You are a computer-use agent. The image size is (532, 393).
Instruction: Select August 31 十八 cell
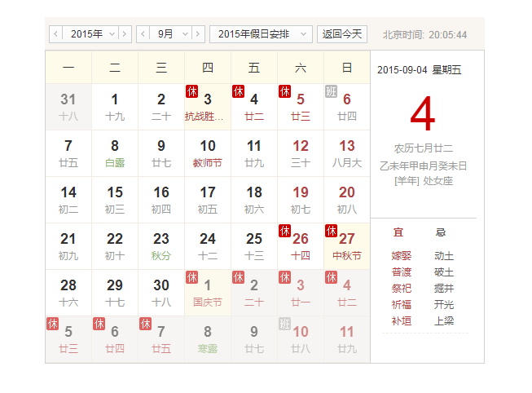[x=68, y=107]
